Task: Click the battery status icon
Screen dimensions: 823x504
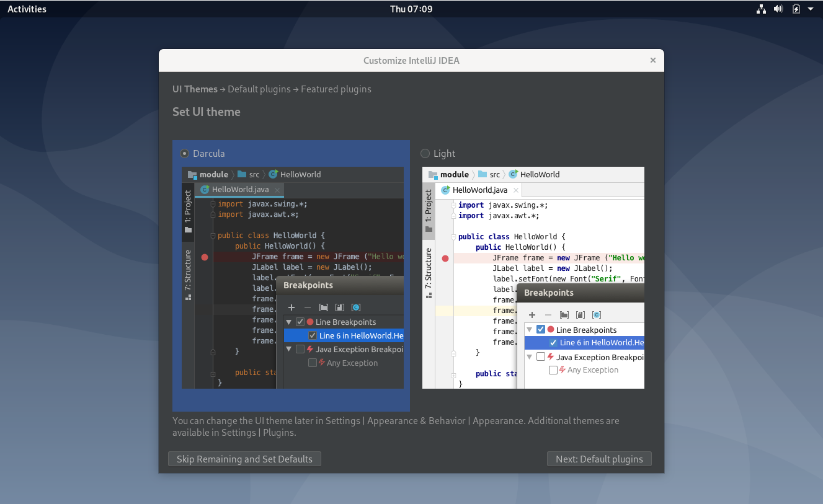Action: click(796, 9)
